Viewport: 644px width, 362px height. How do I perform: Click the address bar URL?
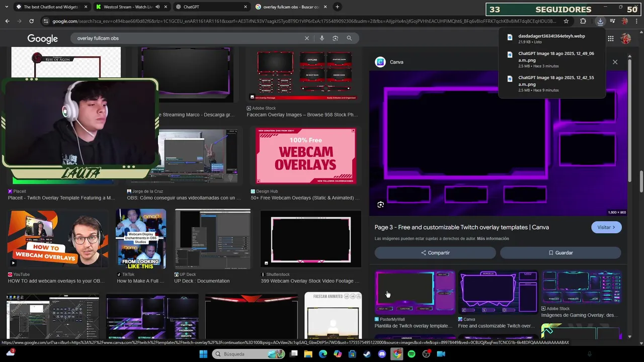pos(304,21)
